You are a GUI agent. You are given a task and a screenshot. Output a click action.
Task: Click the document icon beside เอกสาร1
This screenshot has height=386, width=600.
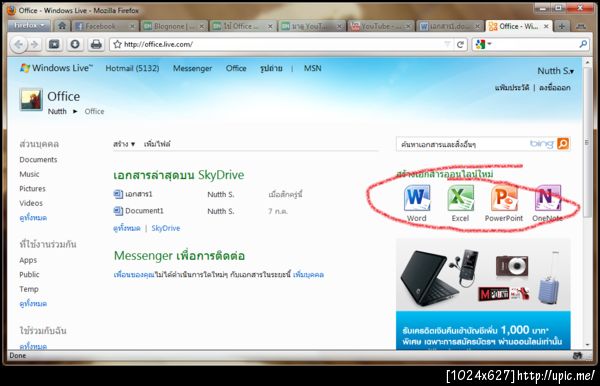click(x=118, y=194)
